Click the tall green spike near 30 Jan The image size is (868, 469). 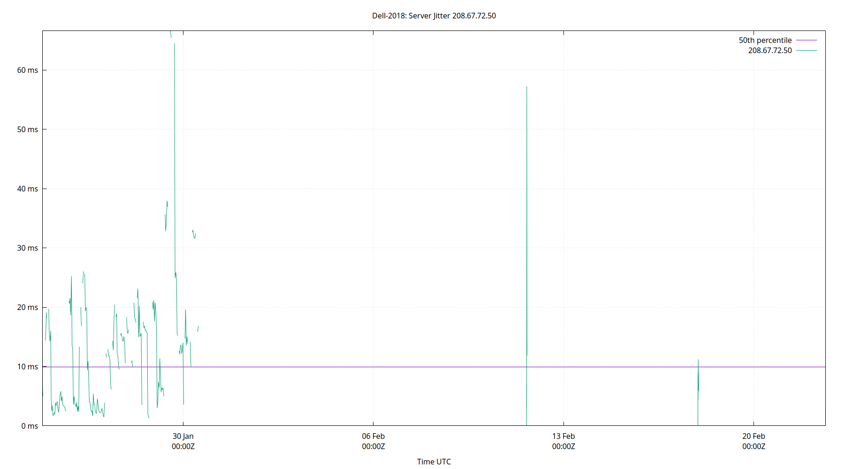174,141
